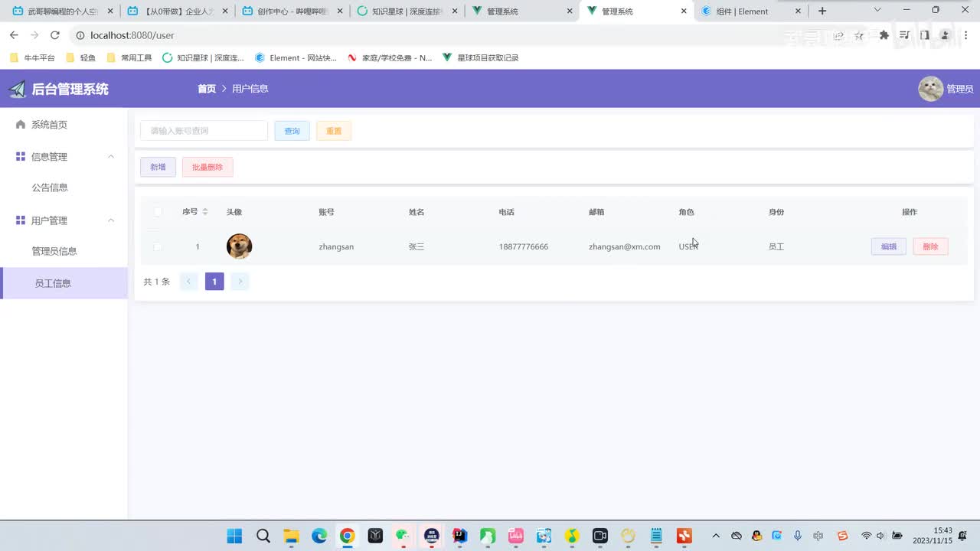
Task: Open the 管理员信息 menu item
Action: pos(64,251)
